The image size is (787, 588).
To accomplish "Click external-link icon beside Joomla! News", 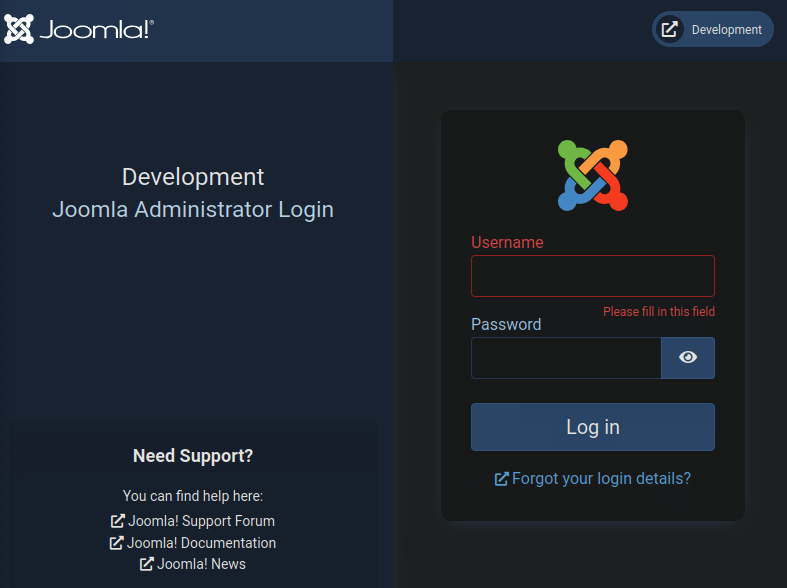I will click(147, 564).
